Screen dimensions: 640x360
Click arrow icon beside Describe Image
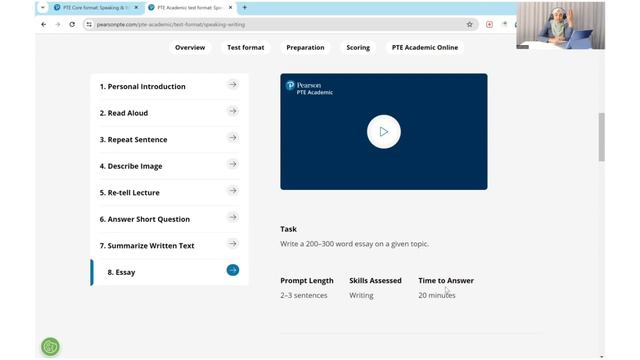(233, 164)
